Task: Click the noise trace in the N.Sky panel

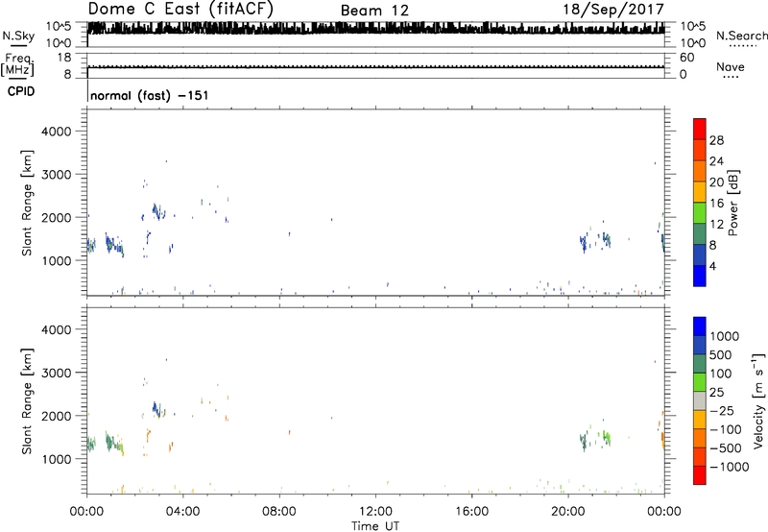Action: tap(375, 28)
